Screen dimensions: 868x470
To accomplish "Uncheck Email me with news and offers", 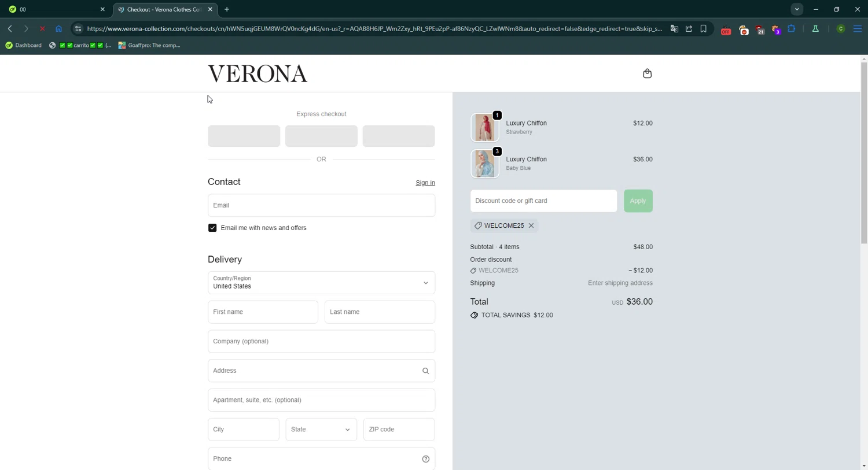I will [x=212, y=228].
